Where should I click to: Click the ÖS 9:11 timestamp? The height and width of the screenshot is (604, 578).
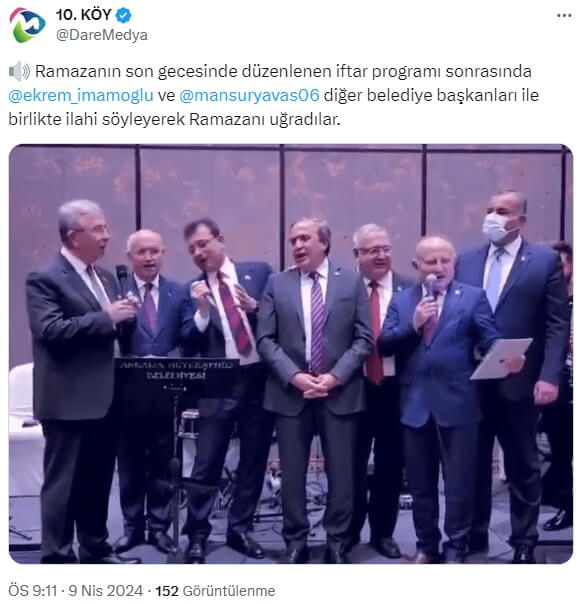click(x=33, y=591)
